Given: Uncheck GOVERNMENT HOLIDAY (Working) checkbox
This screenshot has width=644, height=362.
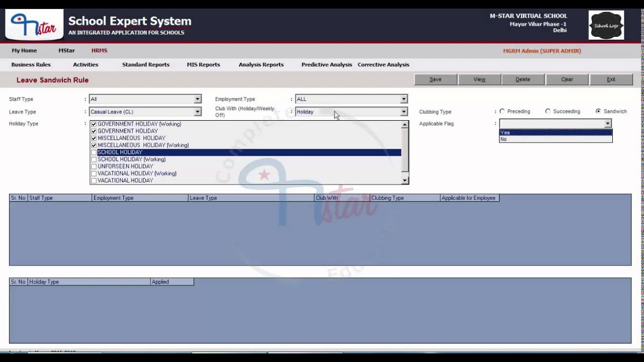Looking at the screenshot, I should click(x=94, y=124).
